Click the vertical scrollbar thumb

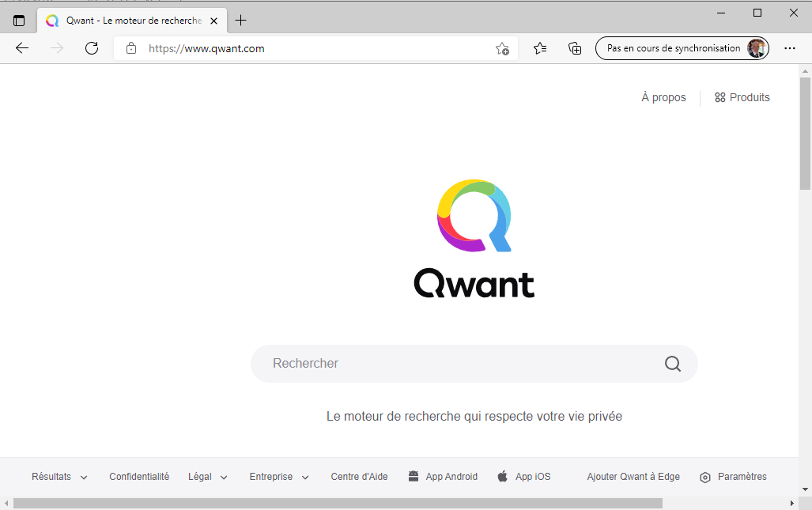805,134
